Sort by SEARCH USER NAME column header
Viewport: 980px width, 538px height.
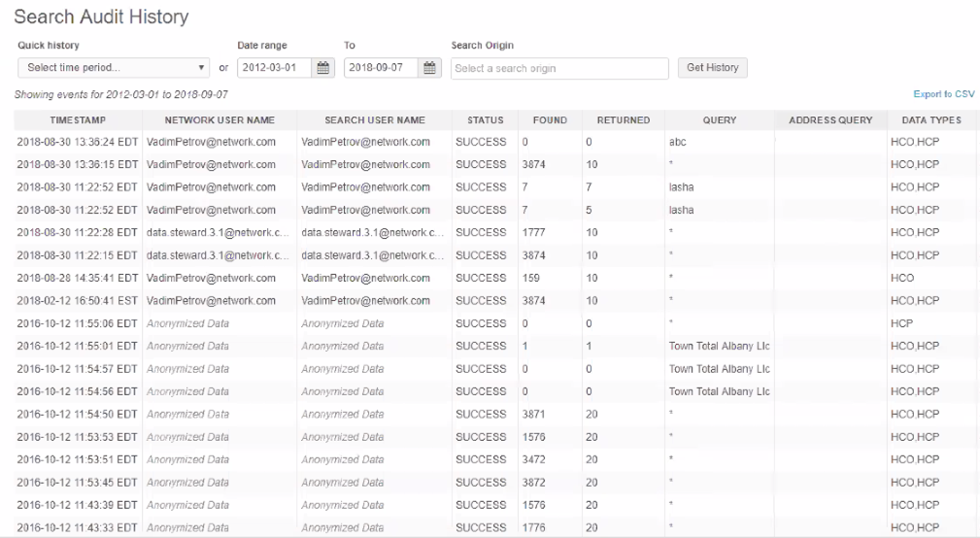click(374, 120)
